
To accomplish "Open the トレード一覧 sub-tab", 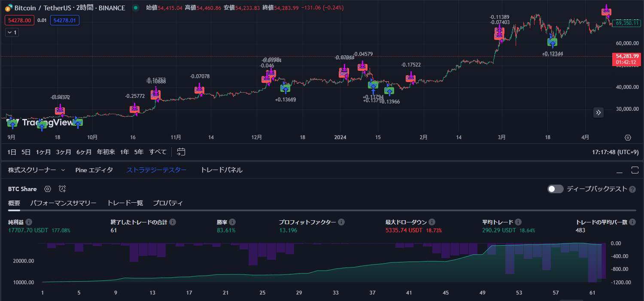I will click(125, 203).
